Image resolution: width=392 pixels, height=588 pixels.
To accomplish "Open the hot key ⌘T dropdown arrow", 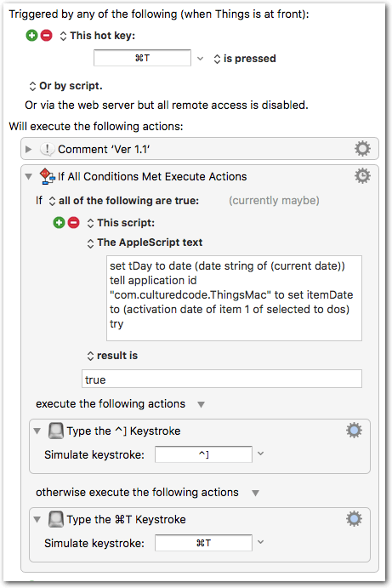I will coord(200,59).
